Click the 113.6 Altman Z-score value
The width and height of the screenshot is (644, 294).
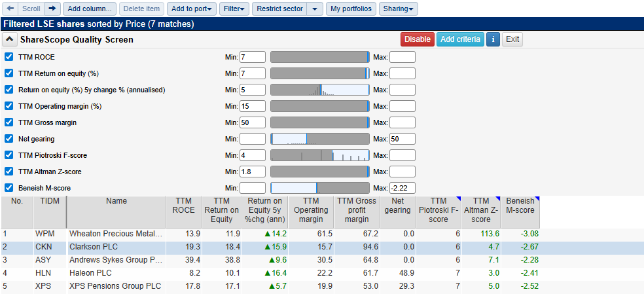490,234
